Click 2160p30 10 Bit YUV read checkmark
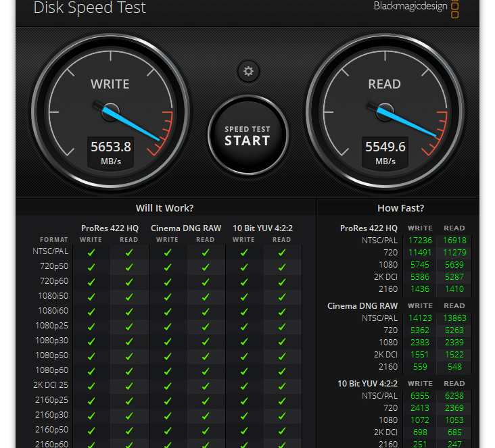Screen dimensions: 495x448 click(282, 416)
